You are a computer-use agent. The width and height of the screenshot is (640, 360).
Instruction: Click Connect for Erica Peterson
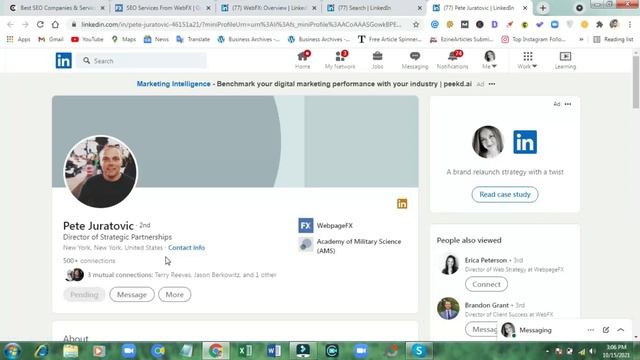click(486, 284)
